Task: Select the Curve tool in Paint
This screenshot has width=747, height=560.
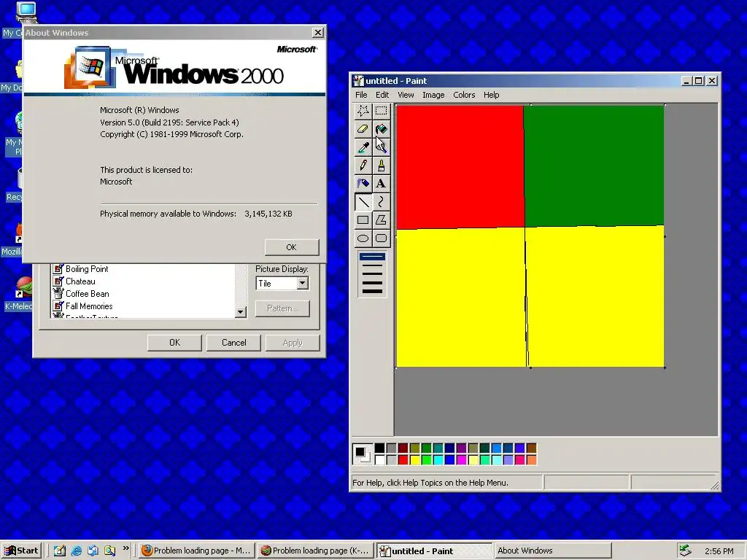Action: click(x=381, y=202)
